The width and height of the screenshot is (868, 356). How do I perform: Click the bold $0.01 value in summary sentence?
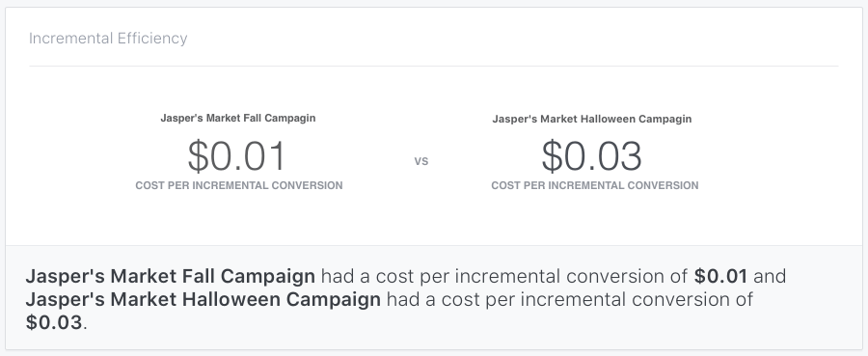tap(720, 276)
